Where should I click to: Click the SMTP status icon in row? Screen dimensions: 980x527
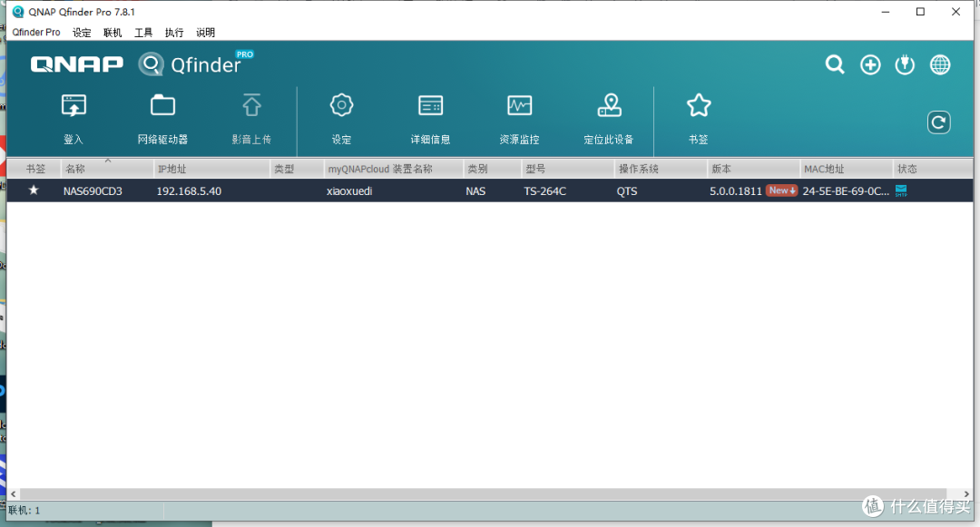[901, 190]
